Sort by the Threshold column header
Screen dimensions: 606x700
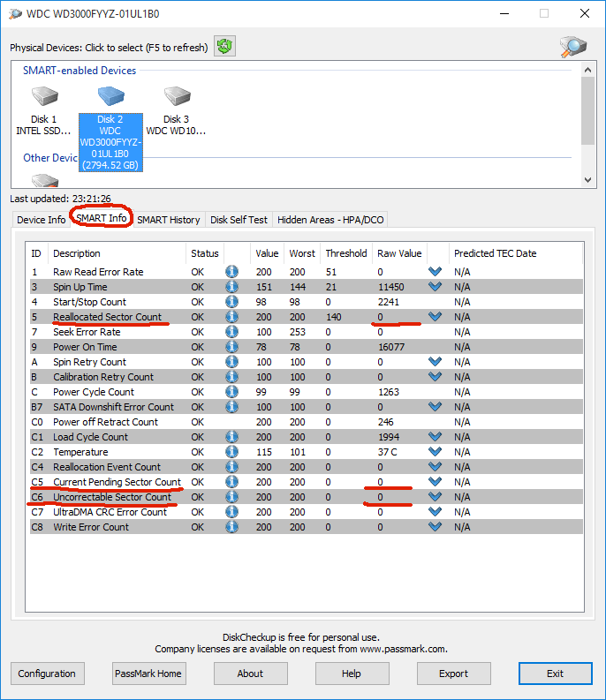346,253
